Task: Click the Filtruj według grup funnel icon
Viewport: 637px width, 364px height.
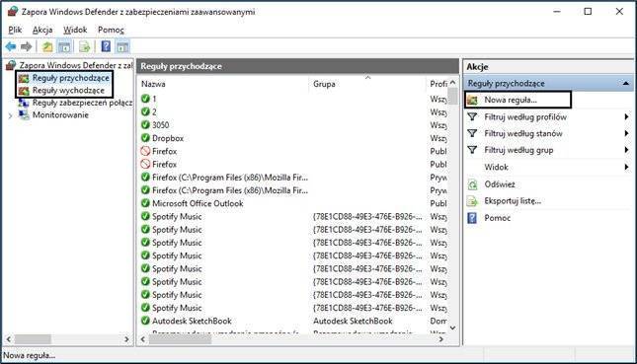Action: click(472, 150)
